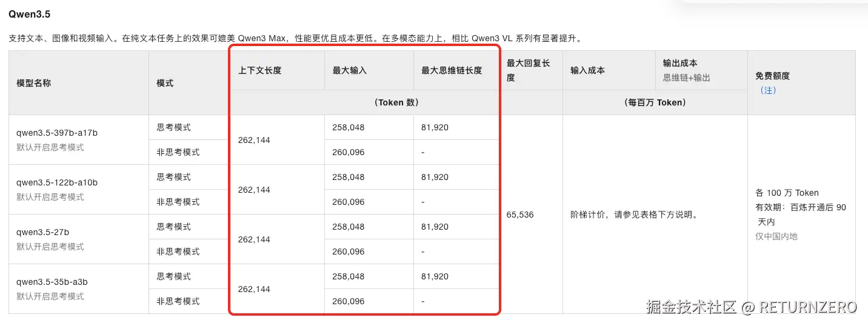Open the (注) note link under 免费额度
This screenshot has width=868, height=326.
(768, 90)
